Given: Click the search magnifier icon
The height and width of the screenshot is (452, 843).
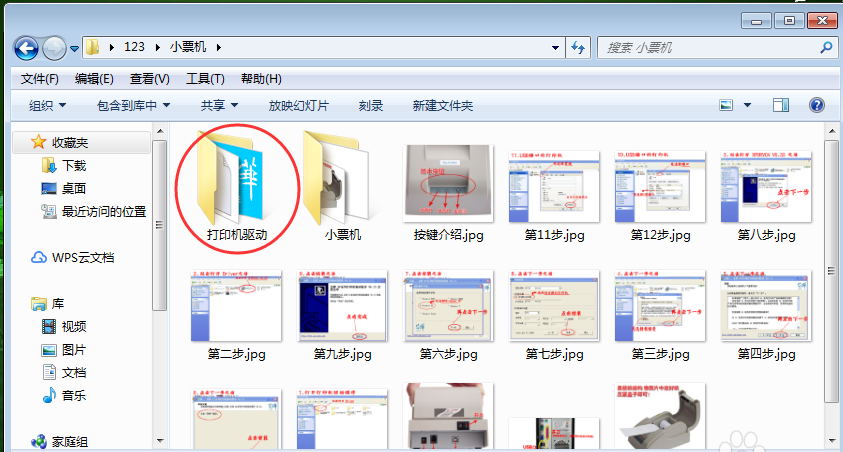Looking at the screenshot, I should click(826, 47).
